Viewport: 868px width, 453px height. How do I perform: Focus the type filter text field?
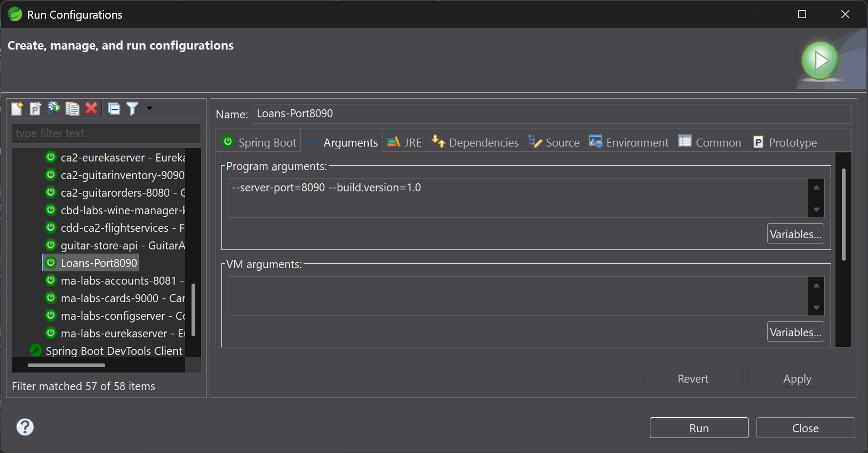point(106,133)
